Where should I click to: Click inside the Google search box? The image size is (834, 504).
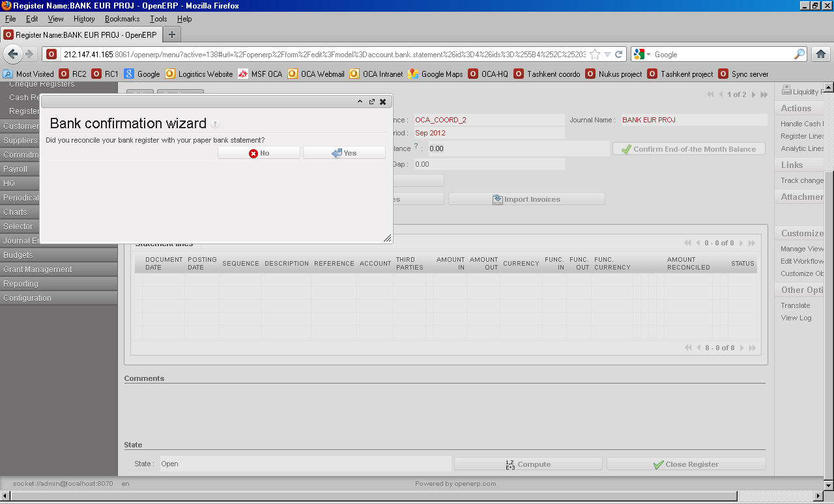(x=723, y=55)
